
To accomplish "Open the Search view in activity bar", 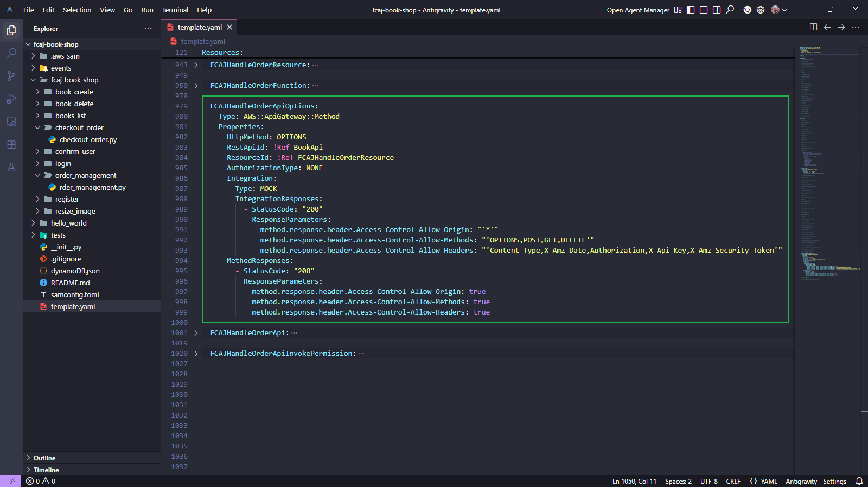I will click(x=11, y=53).
